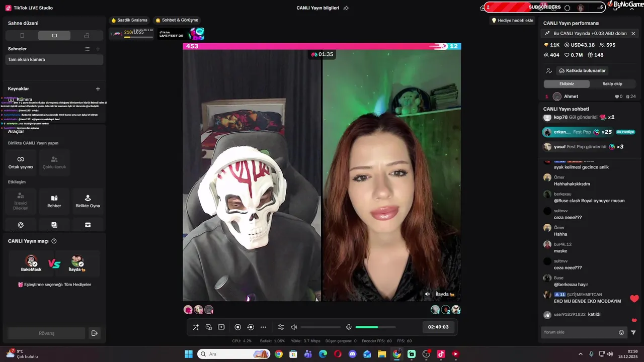Mute the microphone icon
This screenshot has width=644, height=362.
click(x=349, y=327)
